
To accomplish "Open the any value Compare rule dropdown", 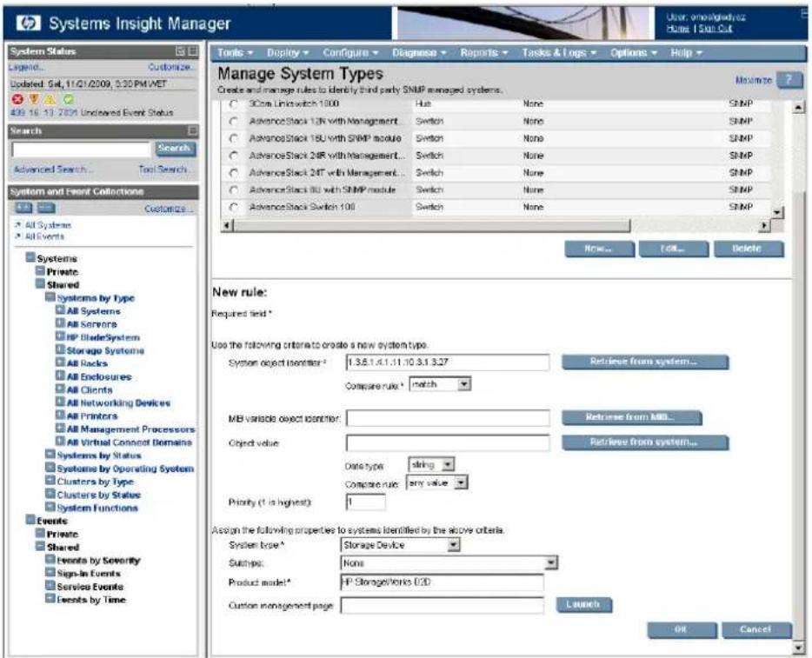I will 461,482.
